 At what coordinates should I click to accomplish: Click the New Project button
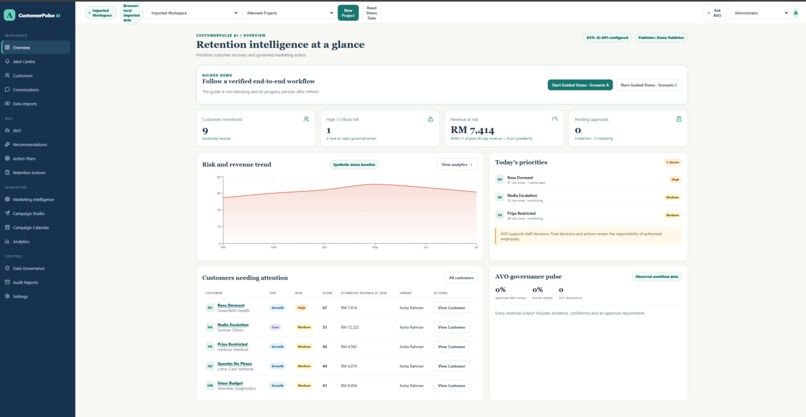pos(348,13)
